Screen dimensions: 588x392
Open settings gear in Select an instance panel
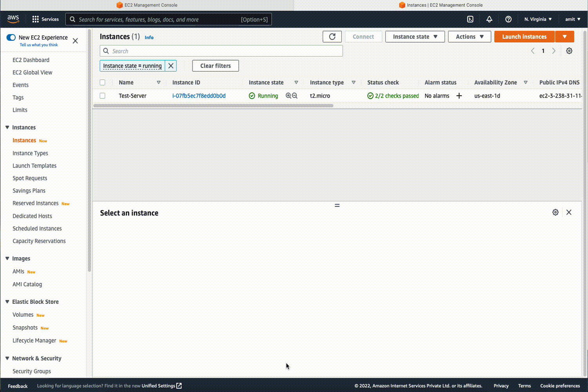(x=555, y=212)
